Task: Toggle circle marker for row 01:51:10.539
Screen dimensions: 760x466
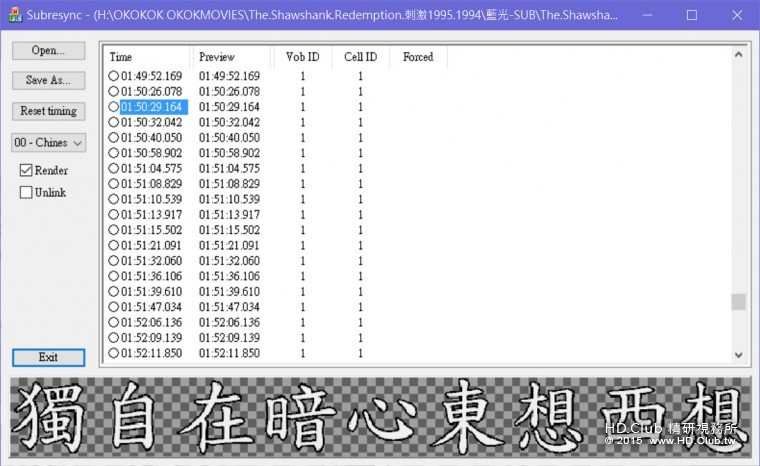Action: tap(113, 199)
